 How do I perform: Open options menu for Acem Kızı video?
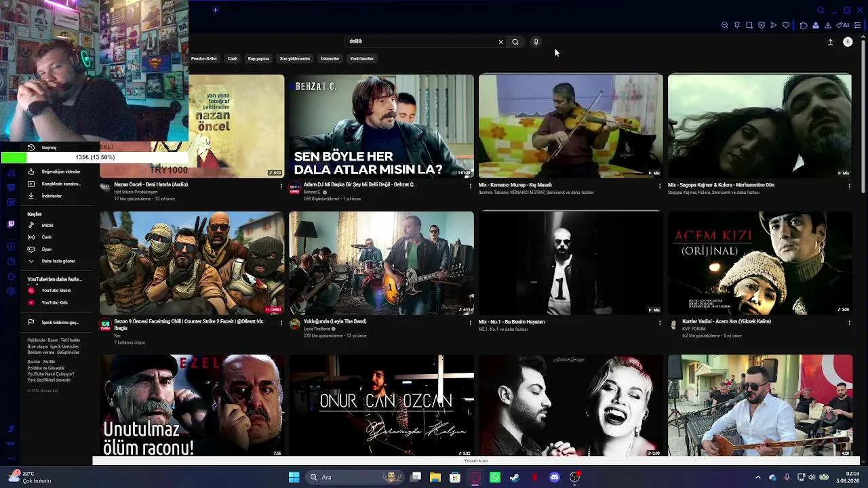(849, 323)
